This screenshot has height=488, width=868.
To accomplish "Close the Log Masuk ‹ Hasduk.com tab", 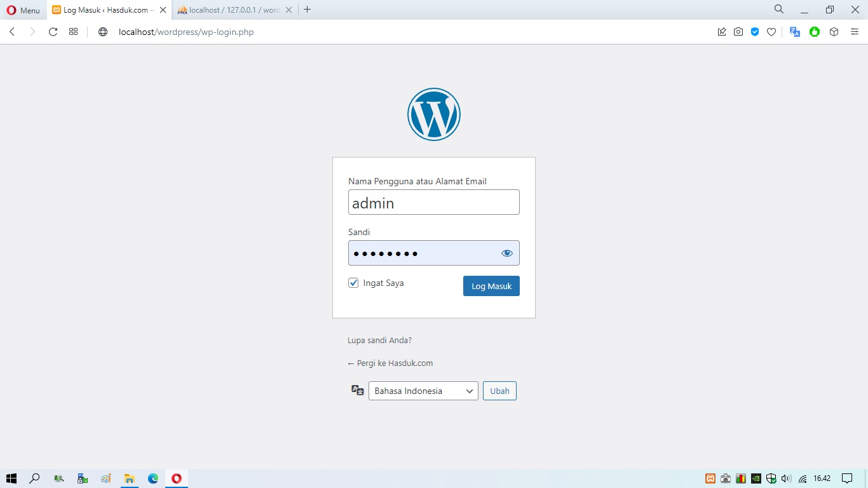I will pos(163,10).
